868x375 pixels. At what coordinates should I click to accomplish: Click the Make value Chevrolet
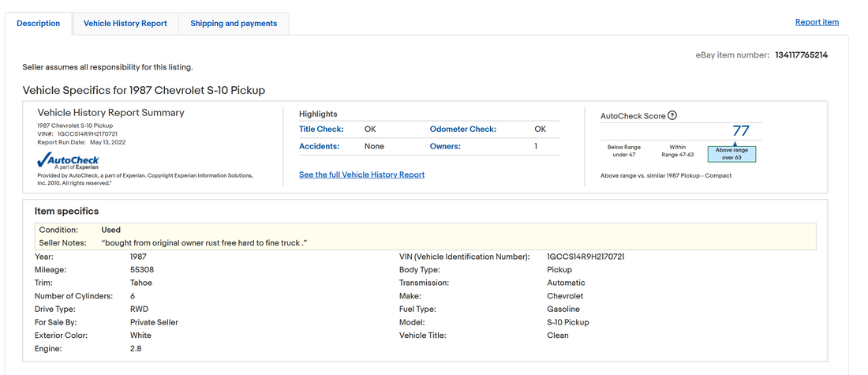point(565,296)
